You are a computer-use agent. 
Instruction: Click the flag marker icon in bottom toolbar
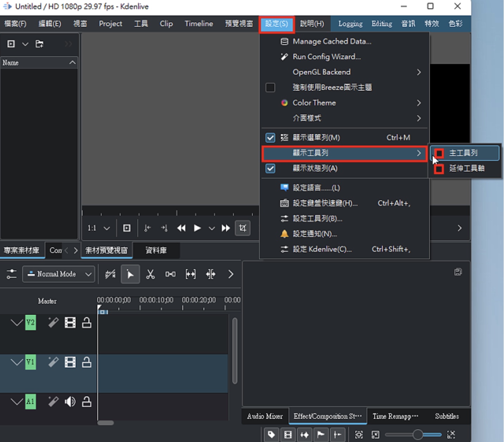[x=321, y=435]
